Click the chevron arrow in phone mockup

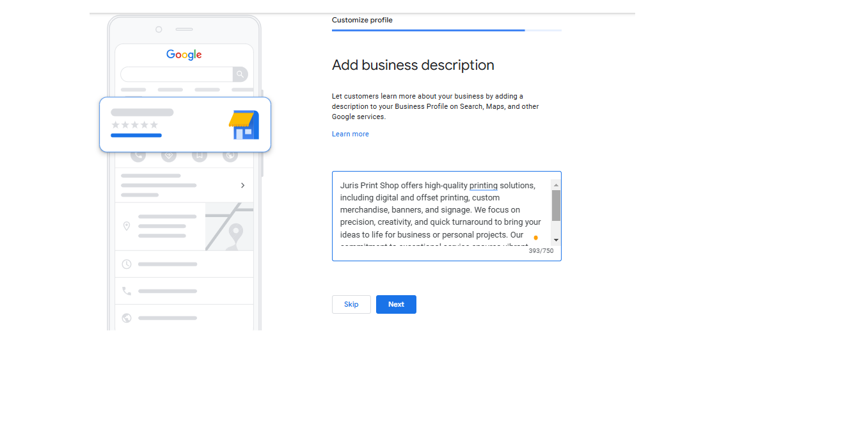[242, 185]
